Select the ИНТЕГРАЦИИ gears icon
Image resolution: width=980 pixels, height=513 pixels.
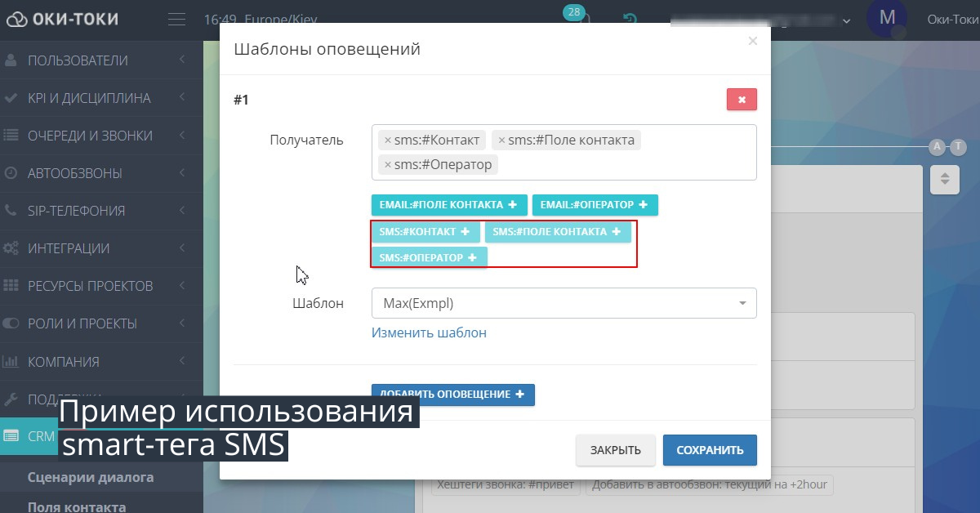click(11, 248)
